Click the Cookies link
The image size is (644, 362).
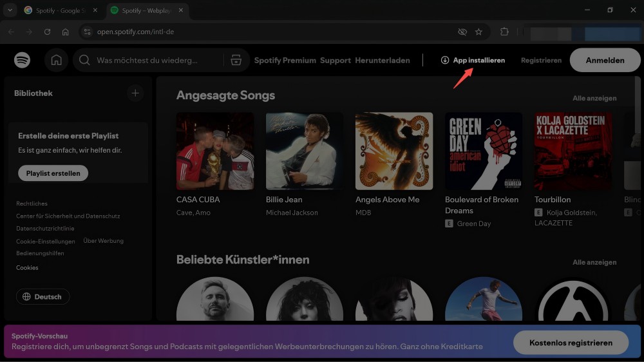point(27,267)
